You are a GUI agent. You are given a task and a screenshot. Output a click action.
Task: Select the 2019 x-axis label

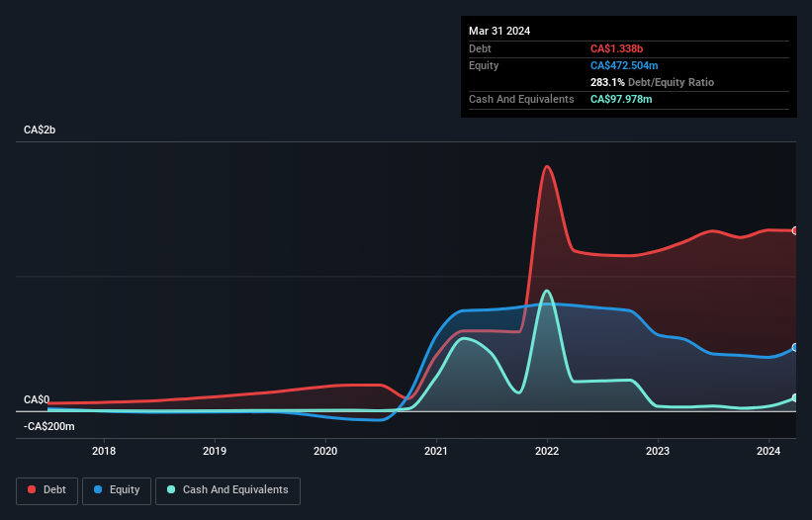[215, 451]
